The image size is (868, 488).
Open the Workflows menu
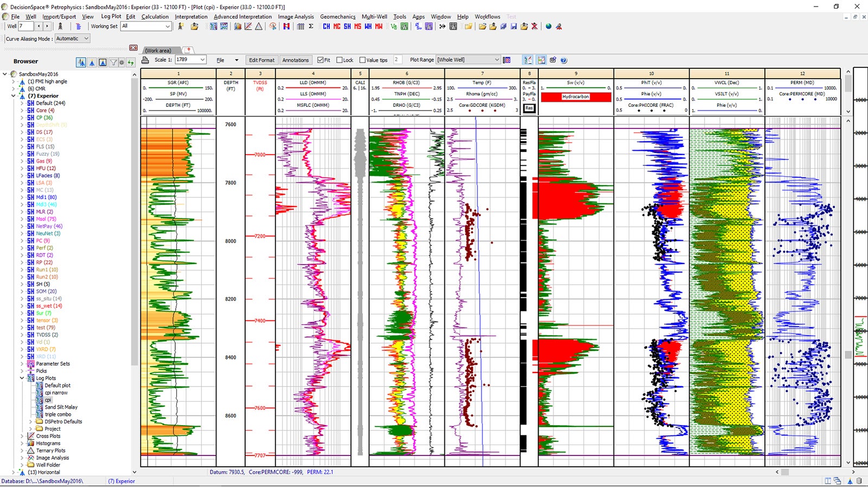click(488, 17)
